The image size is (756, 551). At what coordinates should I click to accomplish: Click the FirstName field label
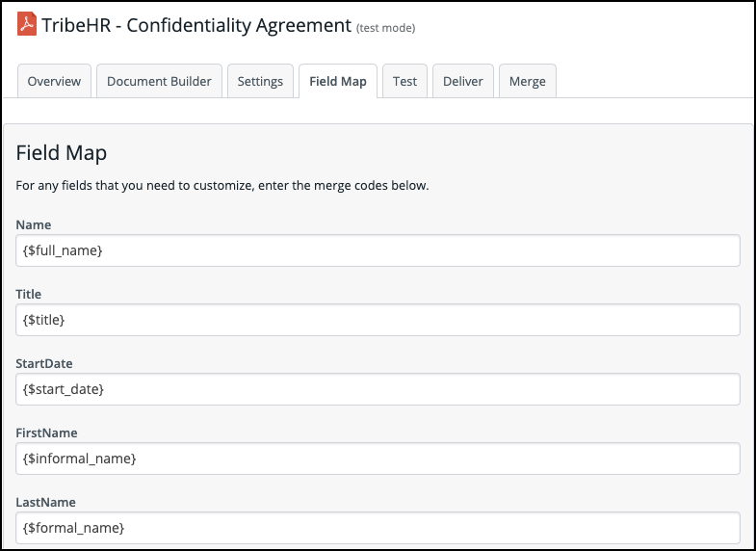point(46,433)
